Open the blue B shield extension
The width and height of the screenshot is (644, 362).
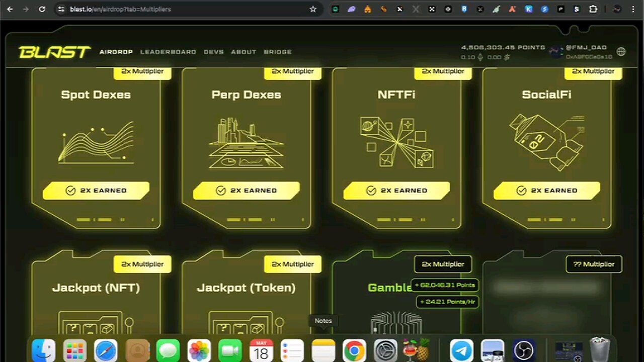(464, 9)
